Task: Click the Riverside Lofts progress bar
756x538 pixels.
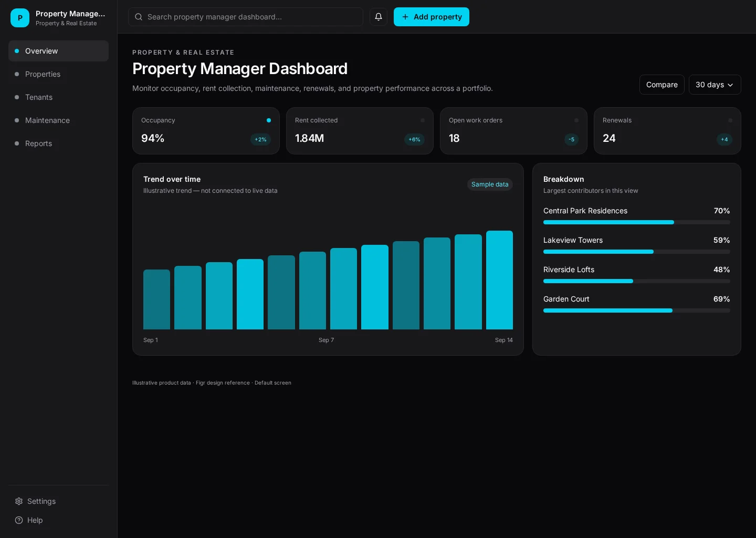Action: pyautogui.click(x=637, y=281)
